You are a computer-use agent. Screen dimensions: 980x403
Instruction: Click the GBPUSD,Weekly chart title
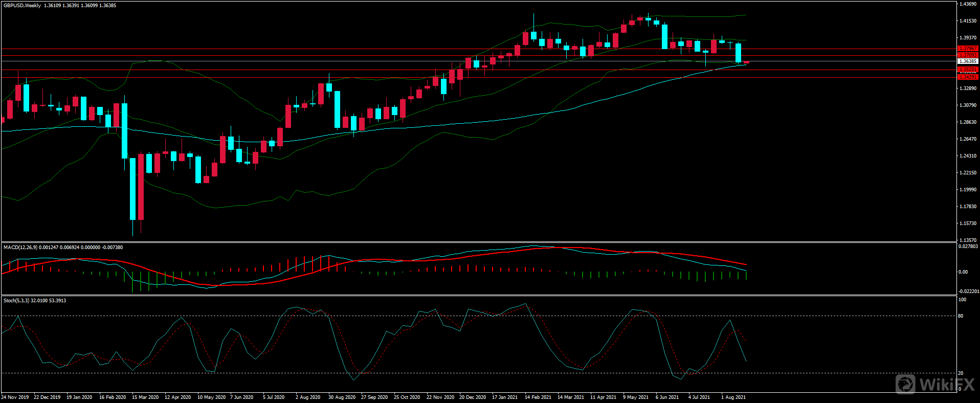coord(22,6)
